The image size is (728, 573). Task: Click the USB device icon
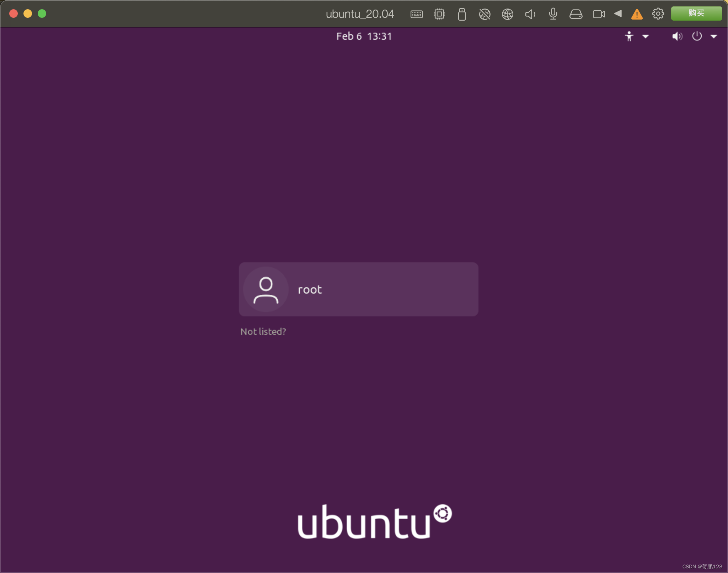[462, 14]
